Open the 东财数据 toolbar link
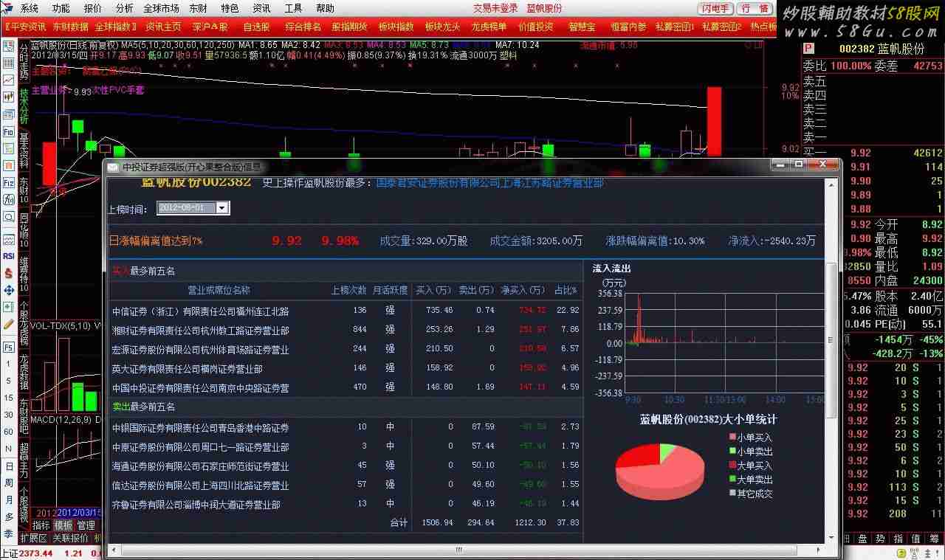Screen dimensions: 945x560 [70, 27]
